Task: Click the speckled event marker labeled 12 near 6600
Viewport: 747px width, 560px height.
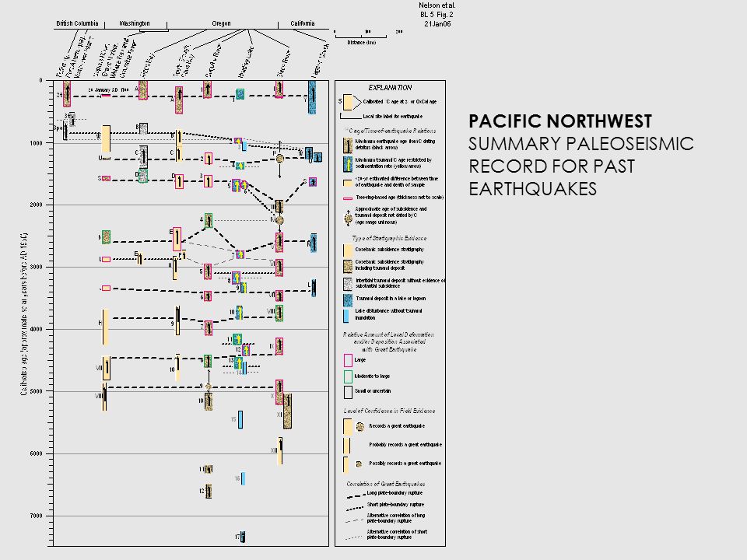Action: pyautogui.click(x=209, y=492)
